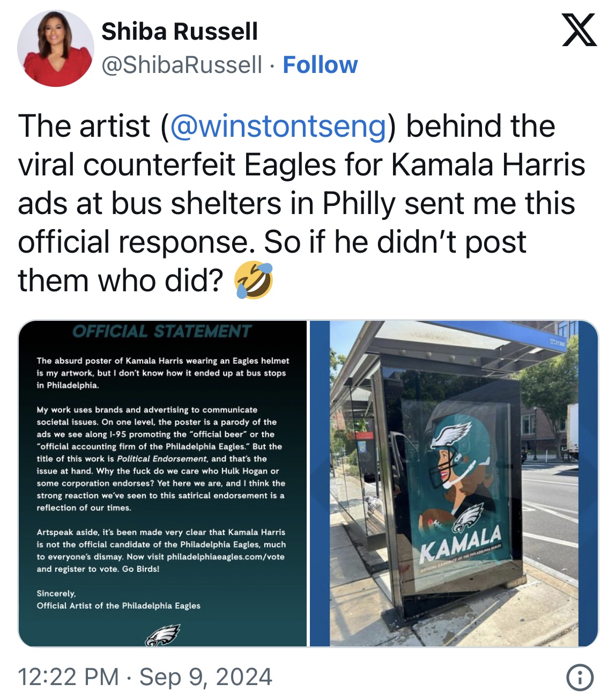Click the tweet body text
The height and width of the screenshot is (699, 616).
(x=301, y=204)
